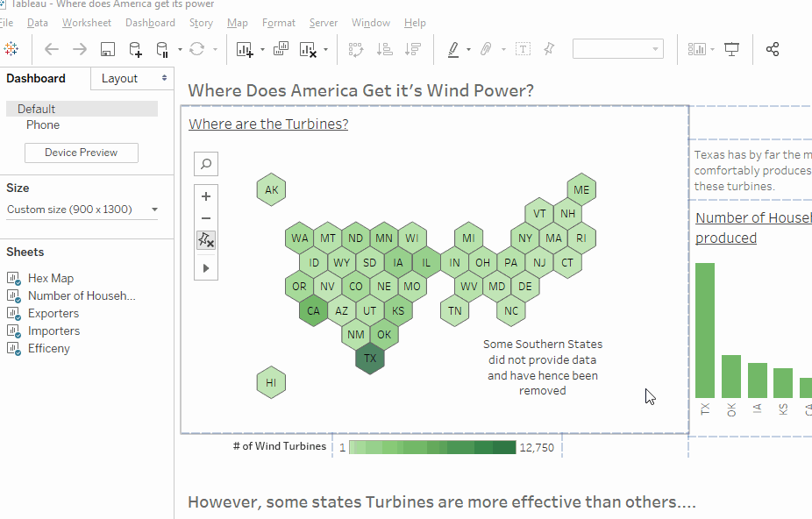Select the TX hexagon on the map

click(x=370, y=359)
